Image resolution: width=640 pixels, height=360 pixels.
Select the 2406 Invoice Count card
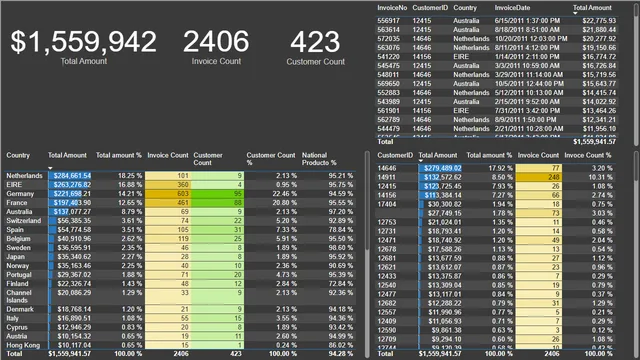[x=216, y=47]
